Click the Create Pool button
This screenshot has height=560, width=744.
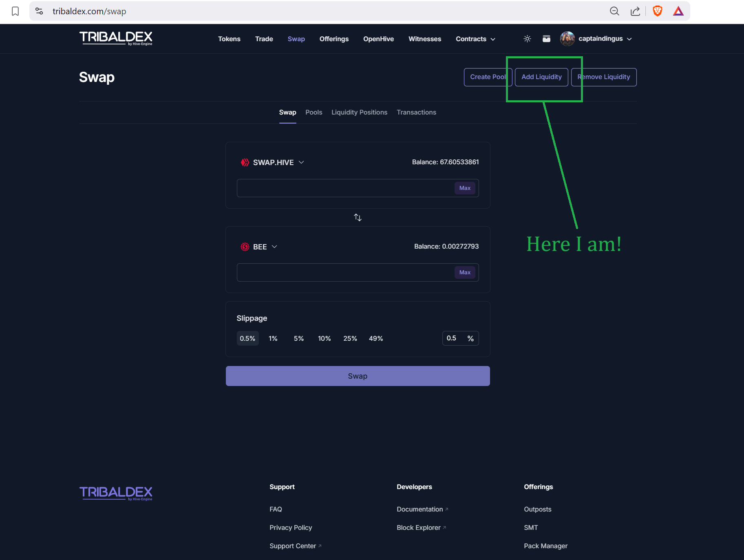coord(488,77)
